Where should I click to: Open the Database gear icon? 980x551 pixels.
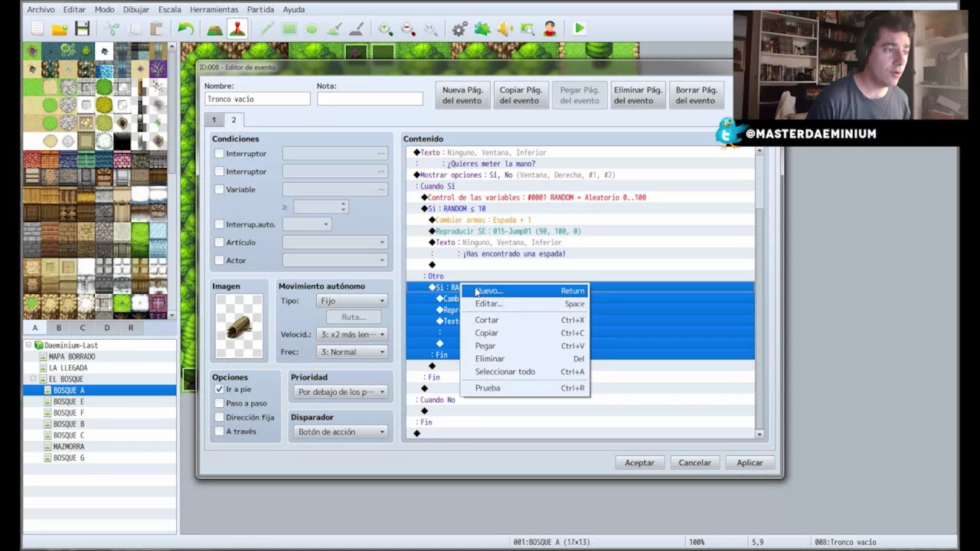point(459,29)
